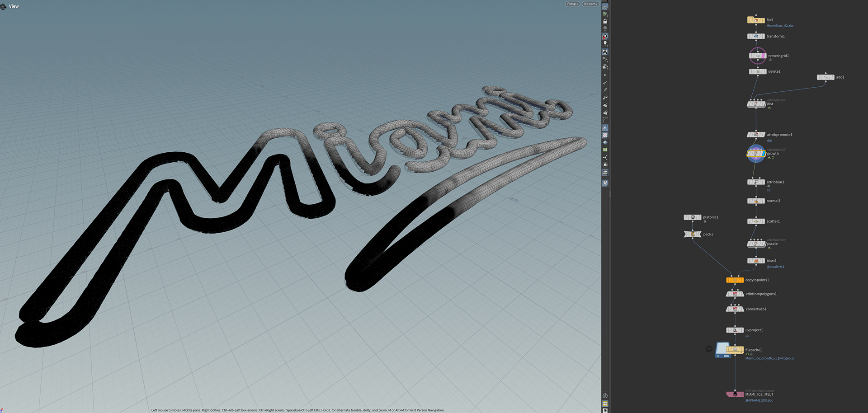Click the growth Attribute VOP node
Image resolution: width=868 pixels, height=413 pixels.
tap(756, 154)
